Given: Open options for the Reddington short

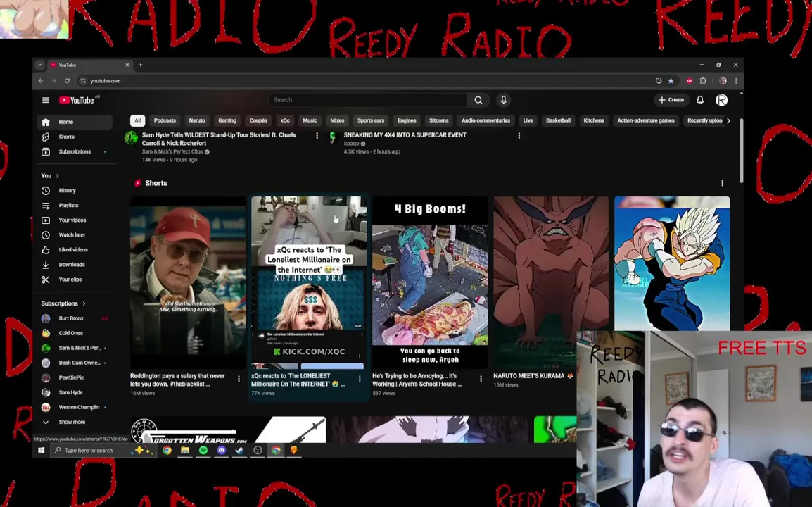Looking at the screenshot, I should tap(239, 379).
